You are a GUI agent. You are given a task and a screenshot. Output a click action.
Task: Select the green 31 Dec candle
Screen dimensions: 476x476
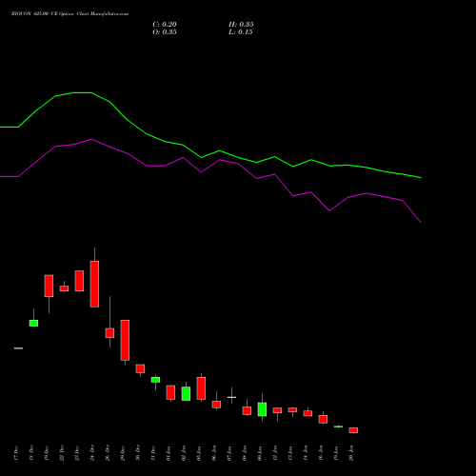tap(155, 380)
